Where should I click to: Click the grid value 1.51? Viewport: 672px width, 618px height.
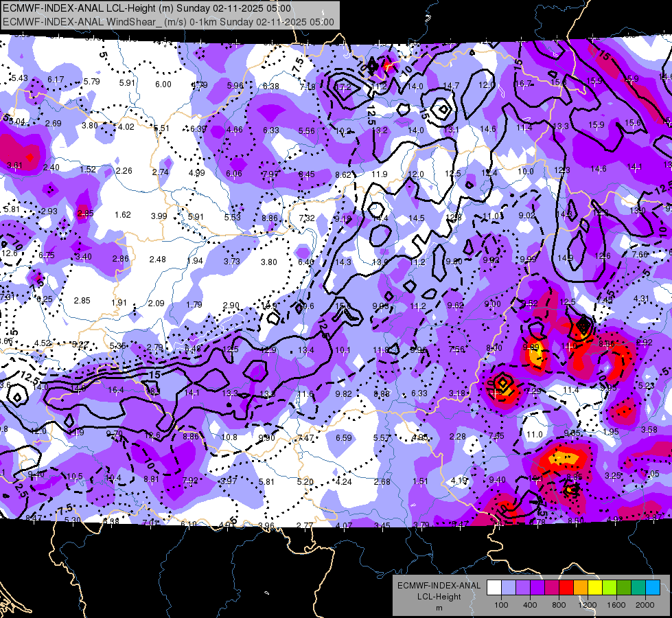[x=420, y=481]
